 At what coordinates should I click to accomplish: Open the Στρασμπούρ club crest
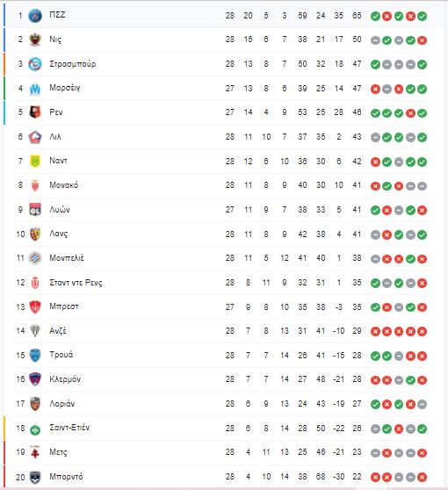click(35, 64)
